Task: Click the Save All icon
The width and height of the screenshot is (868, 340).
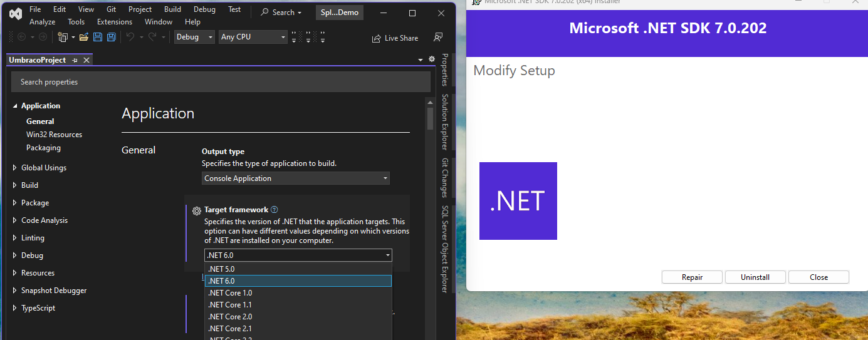Action: click(x=112, y=37)
